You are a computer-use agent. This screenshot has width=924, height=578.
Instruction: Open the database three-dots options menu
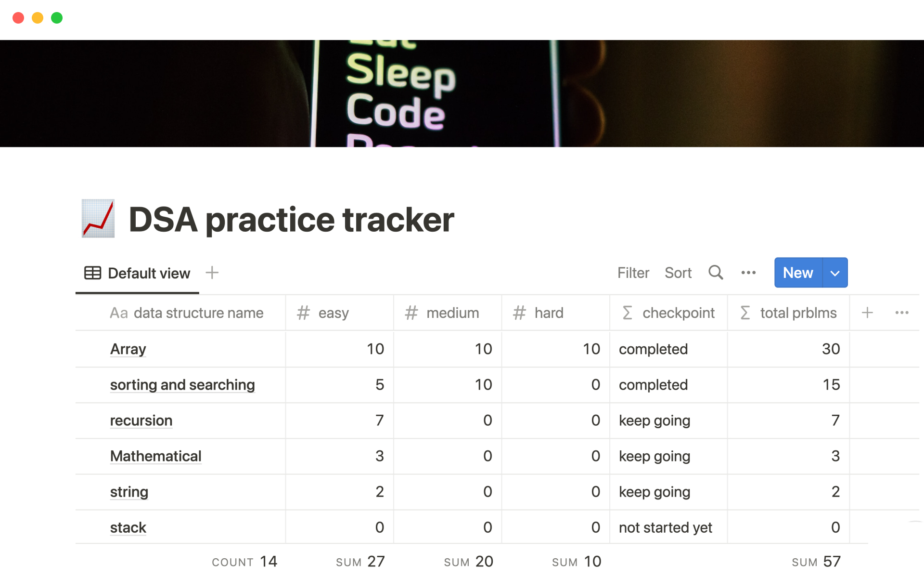tap(748, 273)
